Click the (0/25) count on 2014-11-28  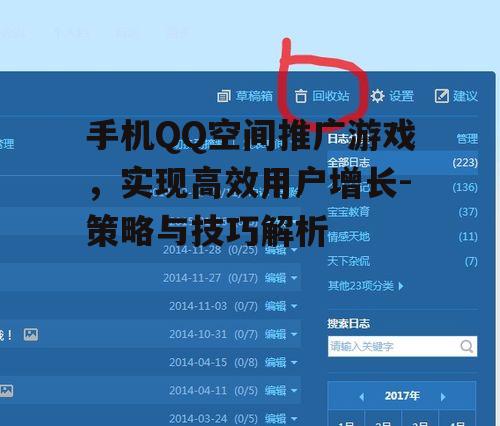point(243,250)
